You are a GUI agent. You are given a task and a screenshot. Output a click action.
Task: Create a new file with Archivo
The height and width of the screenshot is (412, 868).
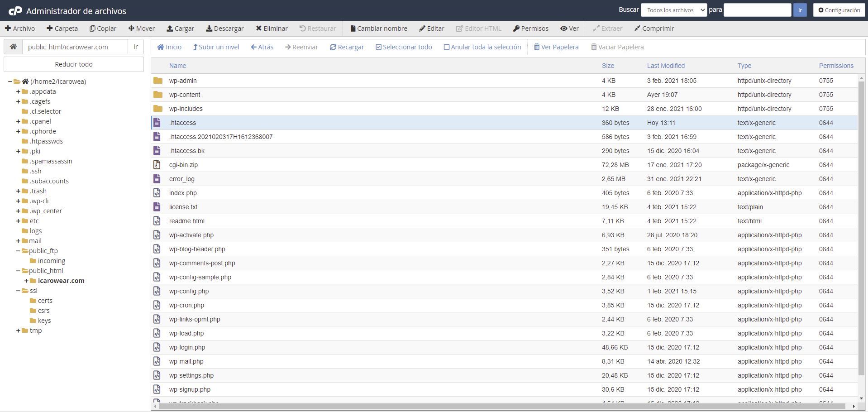20,28
